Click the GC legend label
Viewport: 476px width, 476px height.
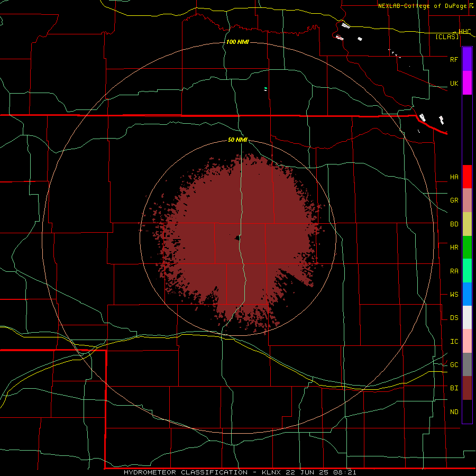click(x=454, y=365)
